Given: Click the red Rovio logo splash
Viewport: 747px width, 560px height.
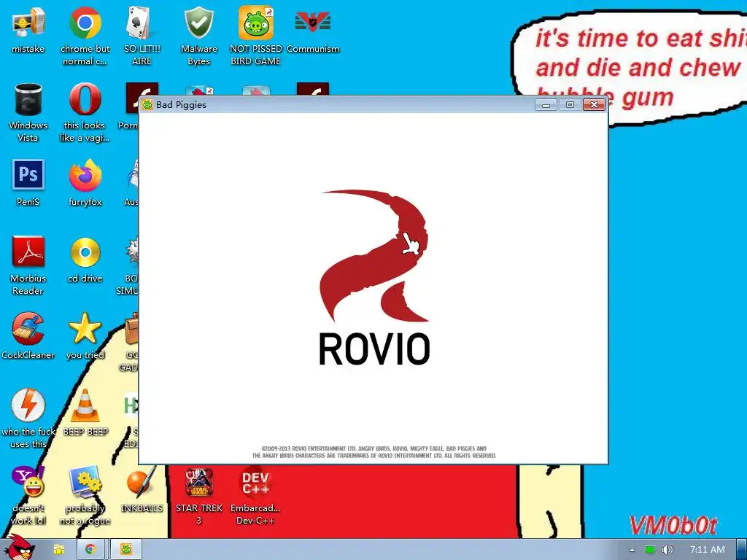Looking at the screenshot, I should [374, 255].
